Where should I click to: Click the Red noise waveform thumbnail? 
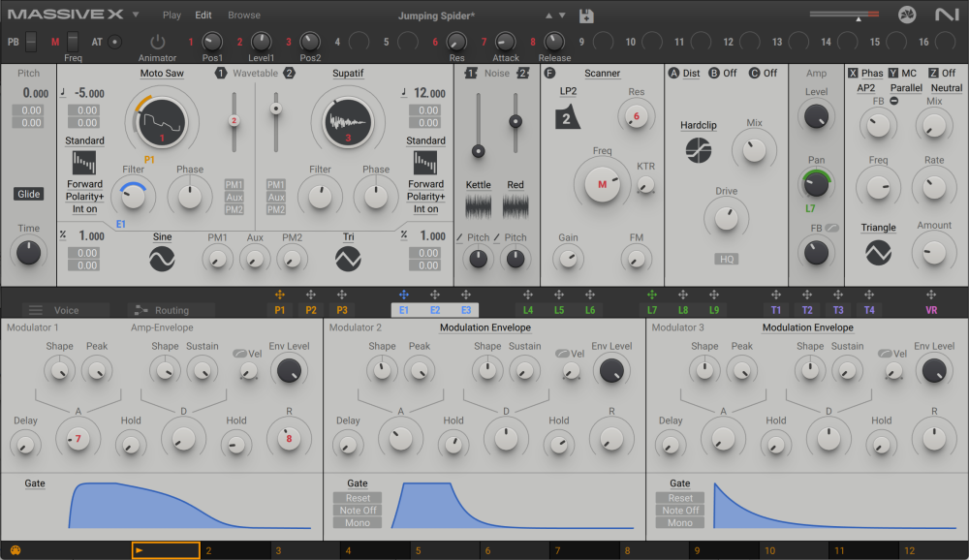pos(516,206)
